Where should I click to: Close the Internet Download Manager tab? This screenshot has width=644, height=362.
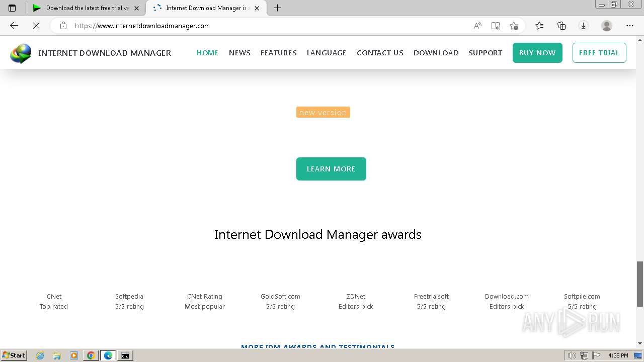tap(257, 8)
